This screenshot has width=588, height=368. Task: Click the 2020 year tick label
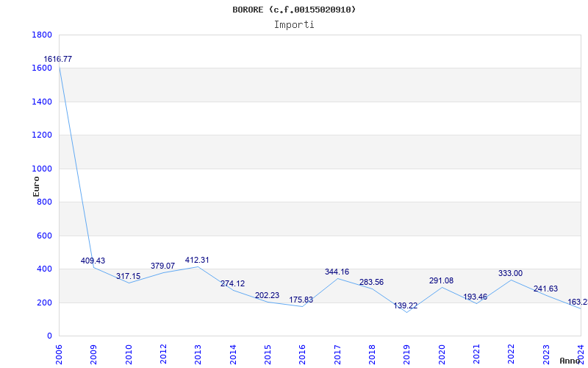[442, 355]
